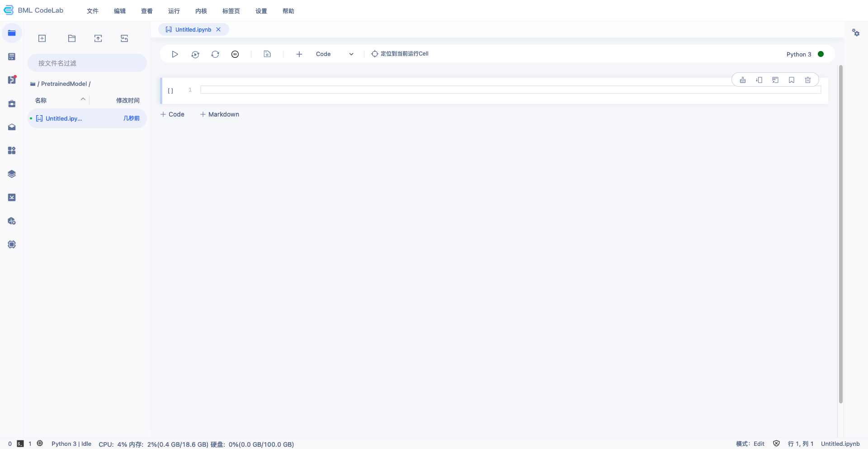Create a new folder using the folder icon

(x=72, y=38)
